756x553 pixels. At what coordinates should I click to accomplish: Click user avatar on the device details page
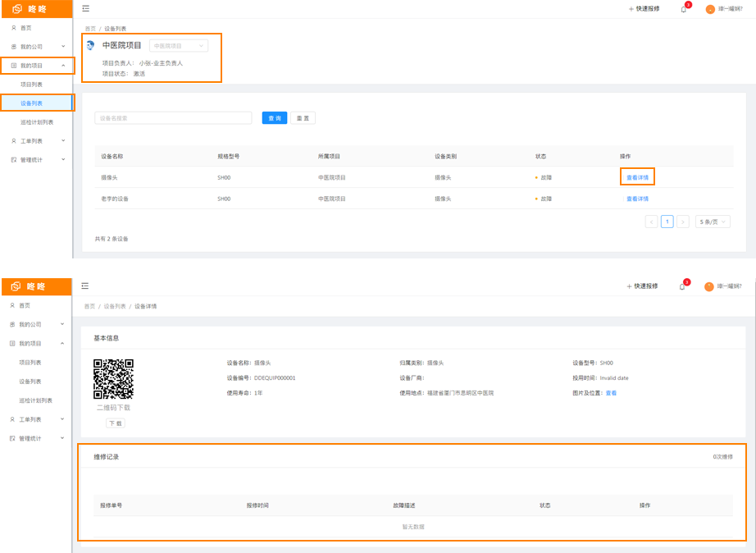click(709, 286)
